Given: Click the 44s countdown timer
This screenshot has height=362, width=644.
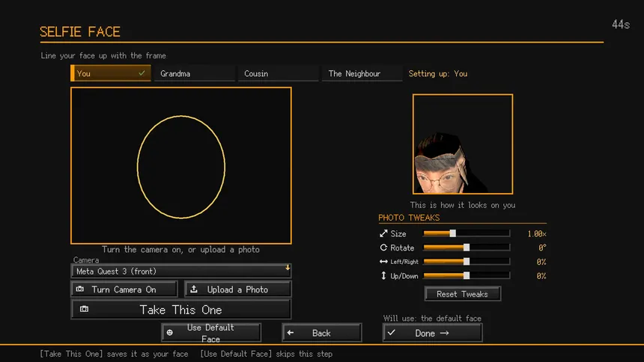Looking at the screenshot, I should pos(621,25).
